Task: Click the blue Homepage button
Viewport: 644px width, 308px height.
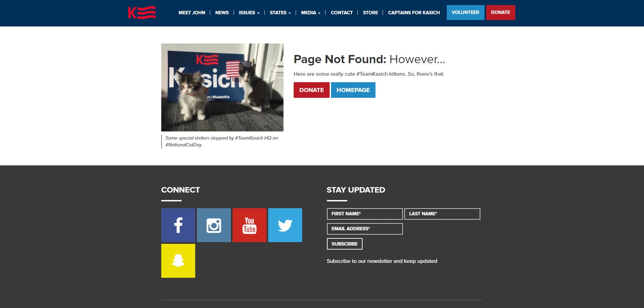Action: [x=353, y=90]
